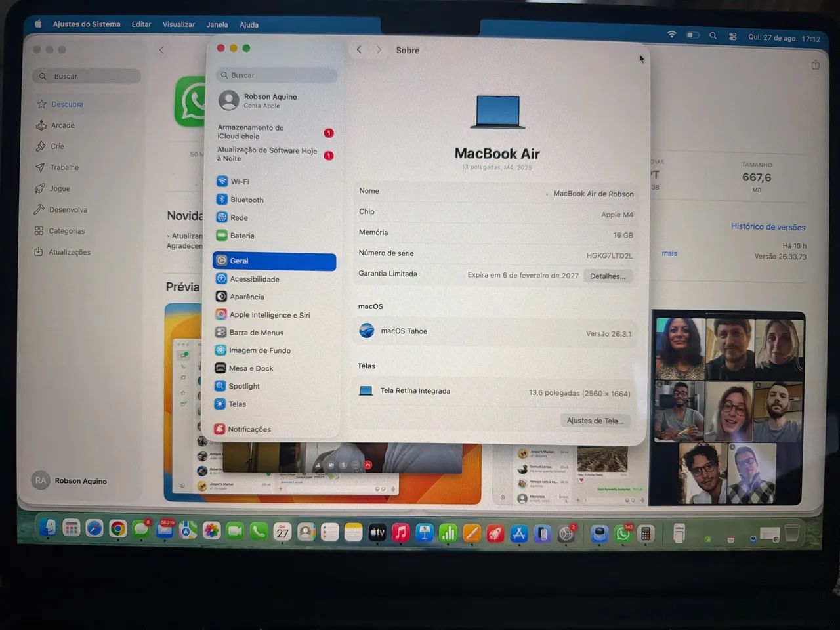
Task: Go forward using the chevron beside Sobre
Action: pos(379,49)
